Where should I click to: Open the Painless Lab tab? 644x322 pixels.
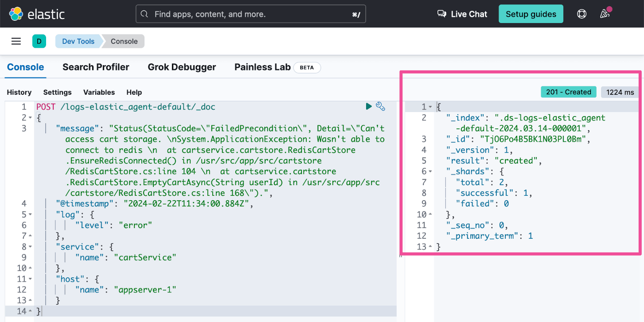(262, 67)
